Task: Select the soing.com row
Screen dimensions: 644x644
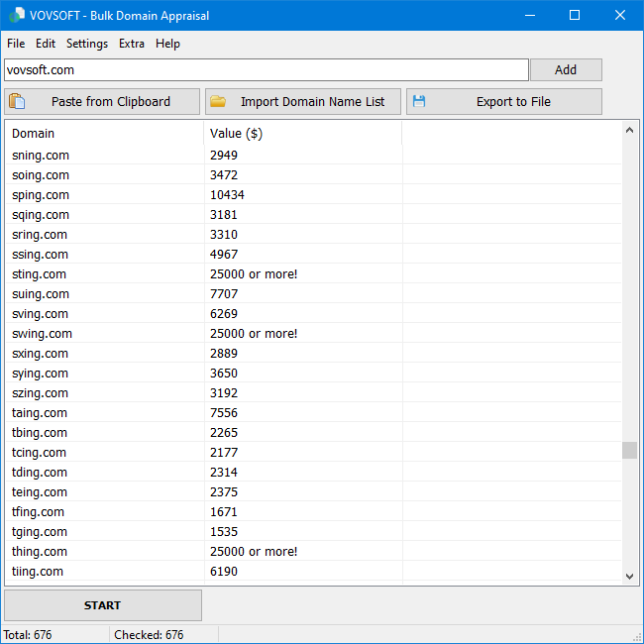Action: (313, 175)
